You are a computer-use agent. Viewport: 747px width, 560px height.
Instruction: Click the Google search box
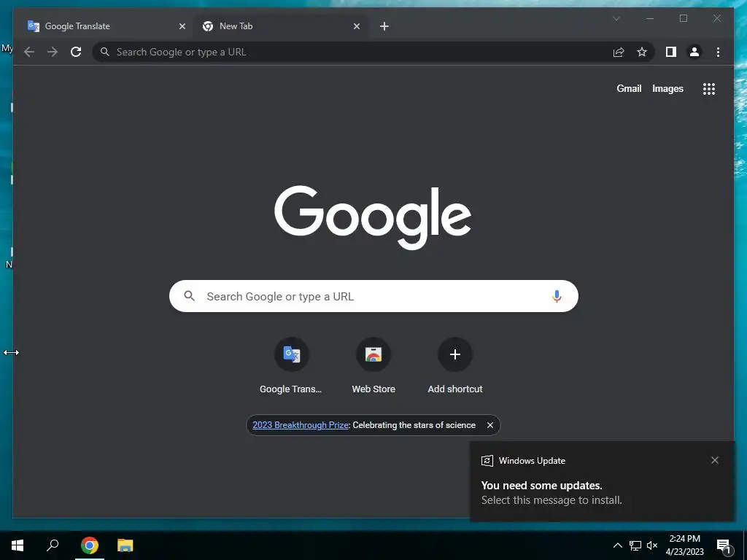pyautogui.click(x=373, y=296)
